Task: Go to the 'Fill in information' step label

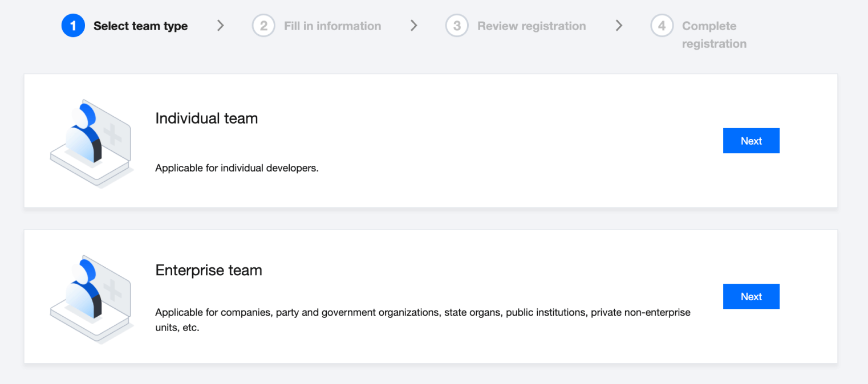Action: (332, 26)
